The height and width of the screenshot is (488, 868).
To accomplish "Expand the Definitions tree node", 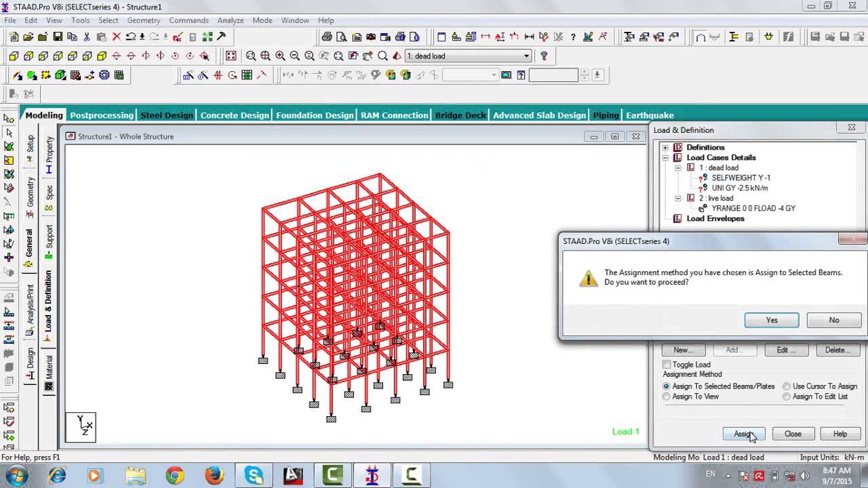I will (x=665, y=148).
